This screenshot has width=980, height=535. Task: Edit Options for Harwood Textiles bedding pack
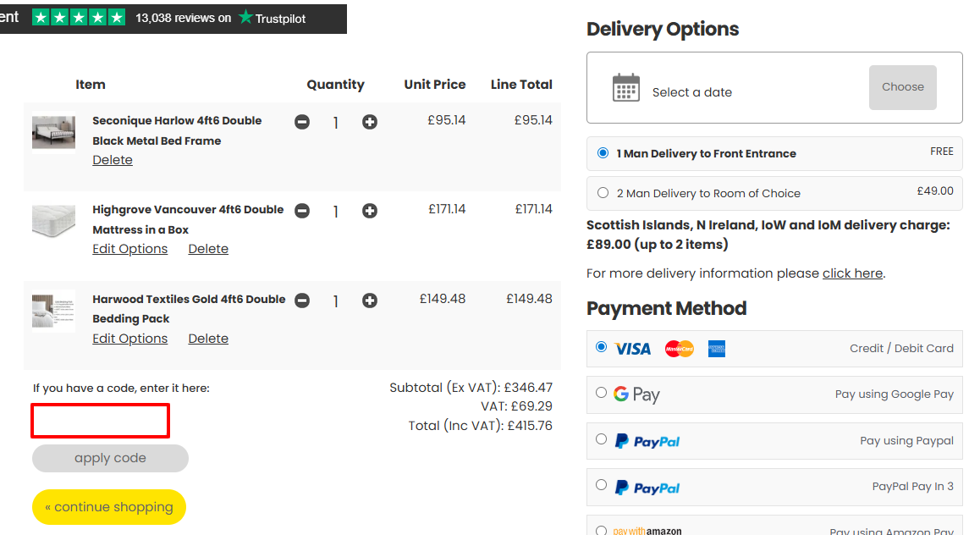click(130, 338)
